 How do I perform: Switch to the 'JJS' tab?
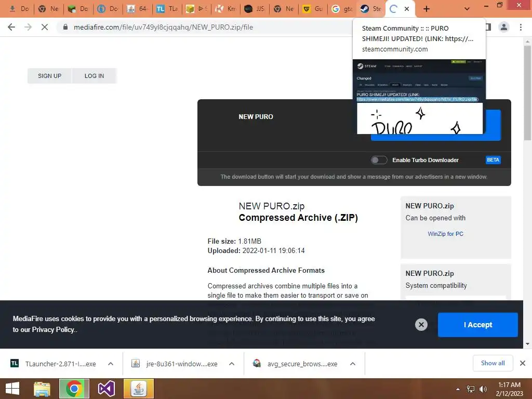point(255,9)
